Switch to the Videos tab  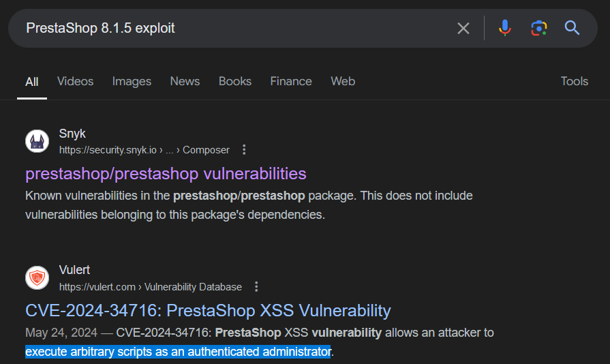click(x=75, y=81)
